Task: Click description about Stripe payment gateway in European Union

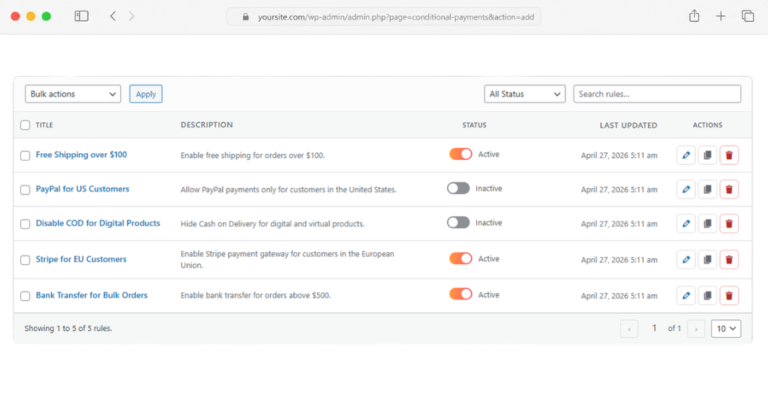Action: pos(287,259)
